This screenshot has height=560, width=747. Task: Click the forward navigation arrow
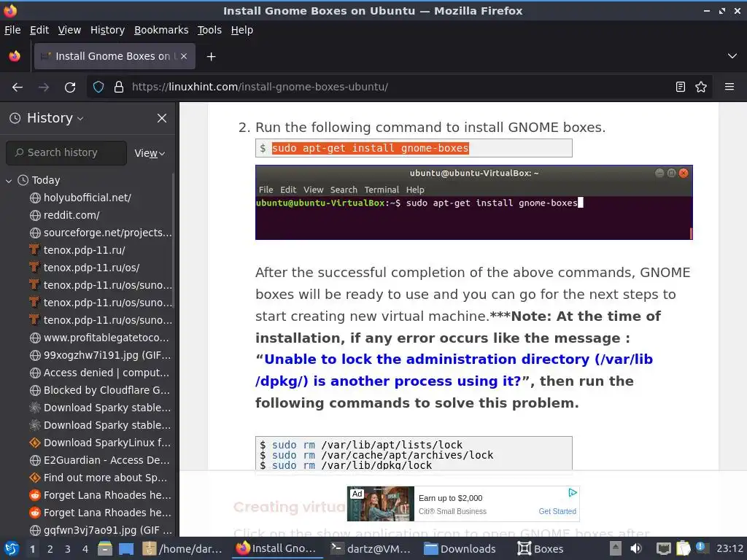coord(44,87)
